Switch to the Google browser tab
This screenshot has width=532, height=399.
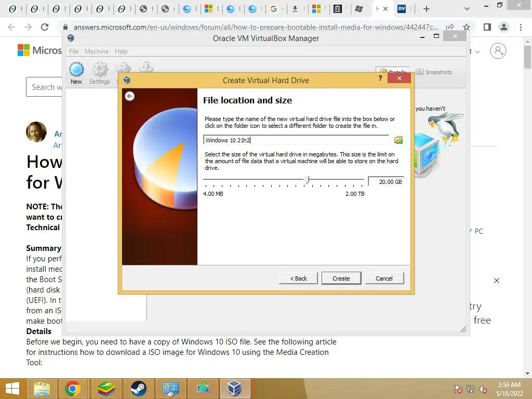274,9
